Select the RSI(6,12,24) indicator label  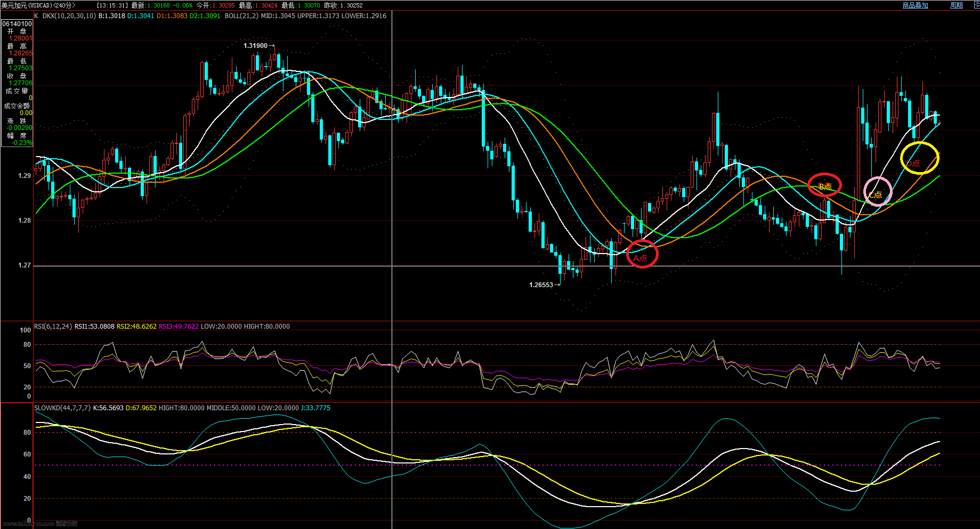tap(53, 327)
